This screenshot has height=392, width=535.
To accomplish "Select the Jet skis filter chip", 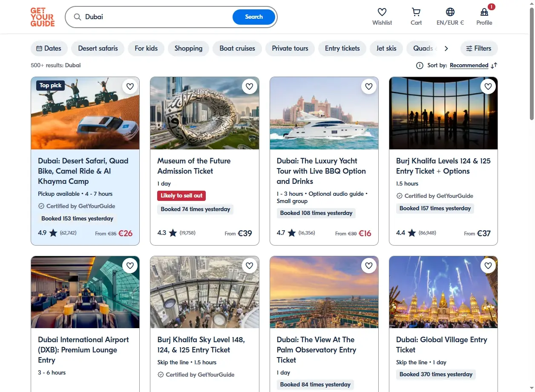I will (x=386, y=49).
